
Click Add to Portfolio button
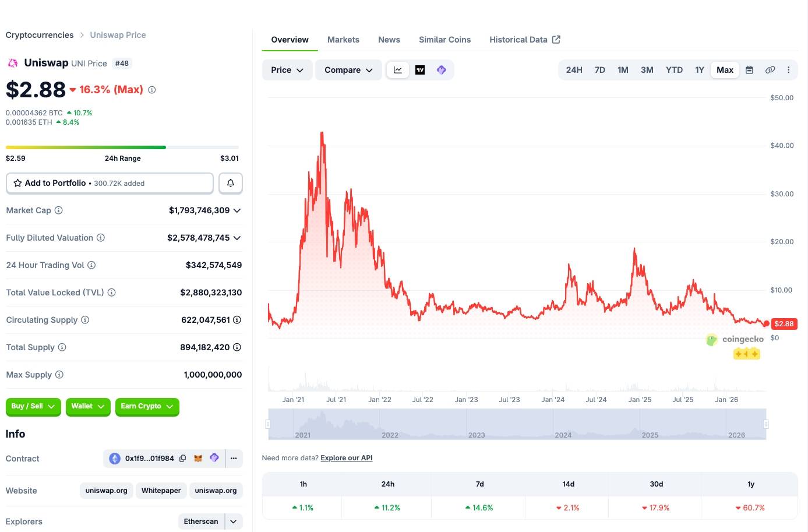point(110,183)
